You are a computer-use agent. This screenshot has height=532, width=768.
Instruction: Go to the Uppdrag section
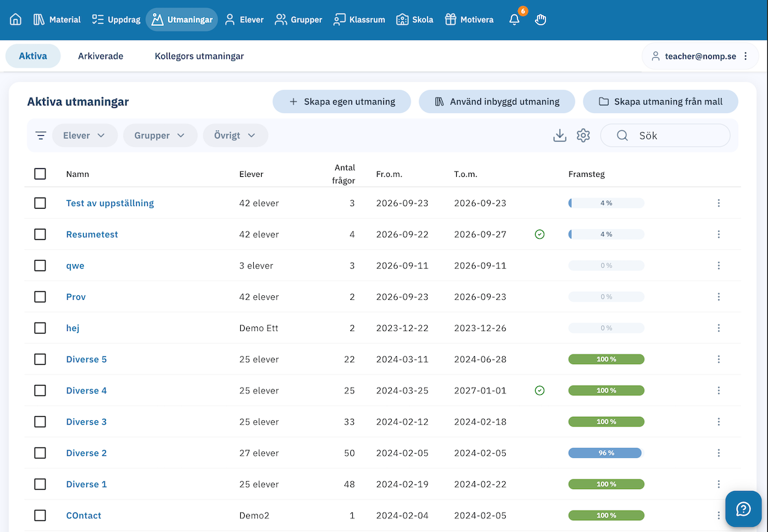click(116, 20)
